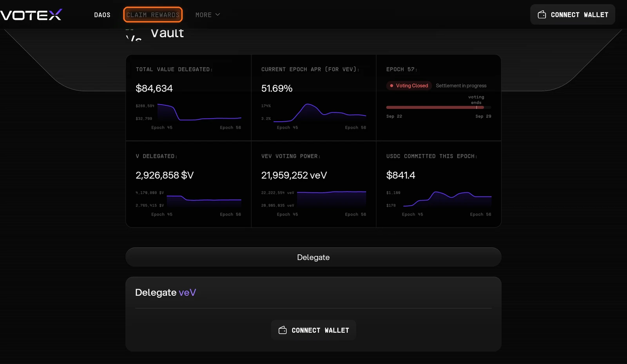Click Connect Wallet in the header

pyautogui.click(x=573, y=14)
